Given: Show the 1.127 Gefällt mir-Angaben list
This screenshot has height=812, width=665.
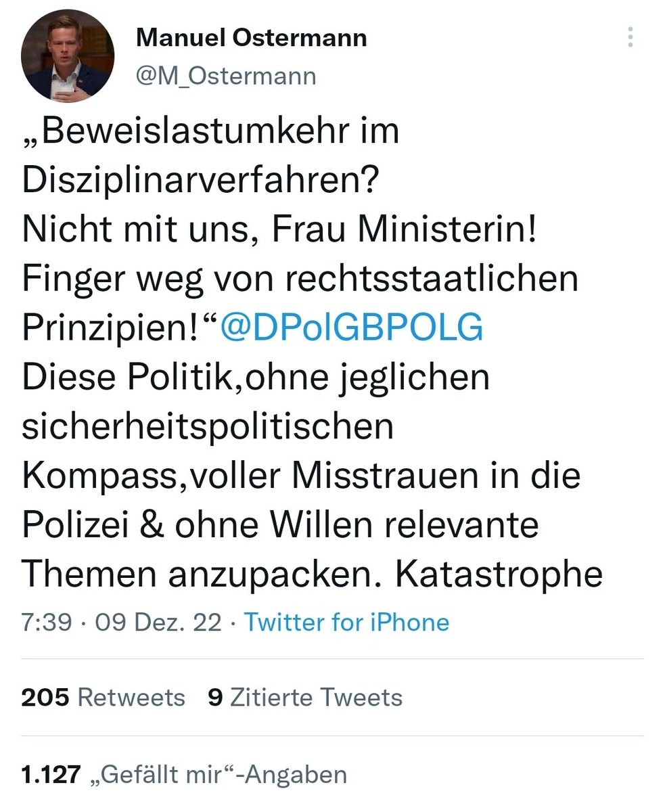Looking at the screenshot, I should 184,774.
